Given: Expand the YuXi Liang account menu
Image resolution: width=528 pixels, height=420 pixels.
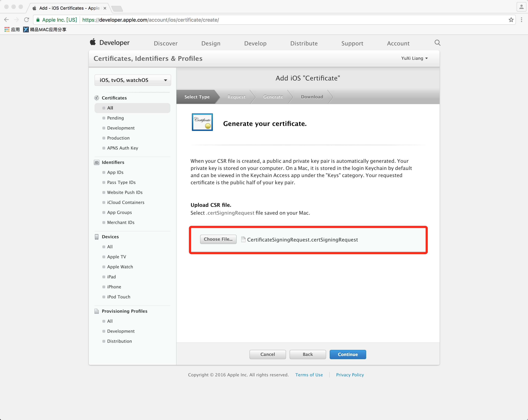Looking at the screenshot, I should point(414,58).
